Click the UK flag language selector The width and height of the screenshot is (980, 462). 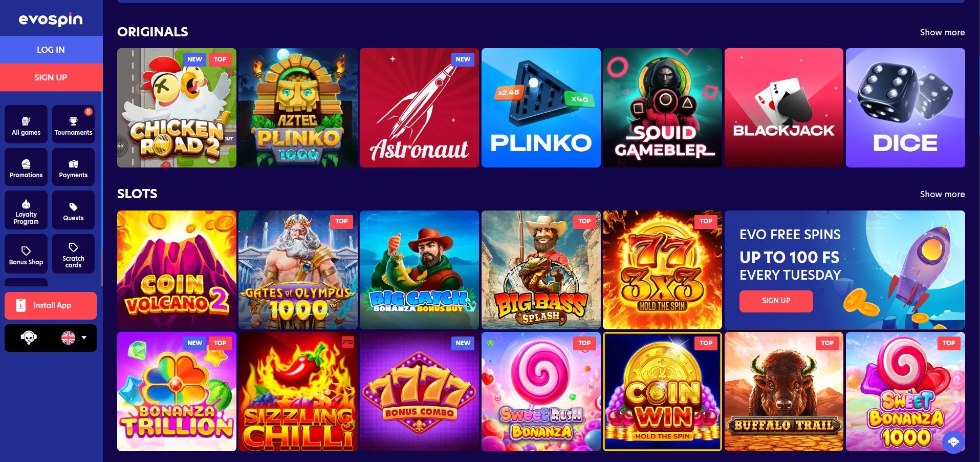point(68,338)
